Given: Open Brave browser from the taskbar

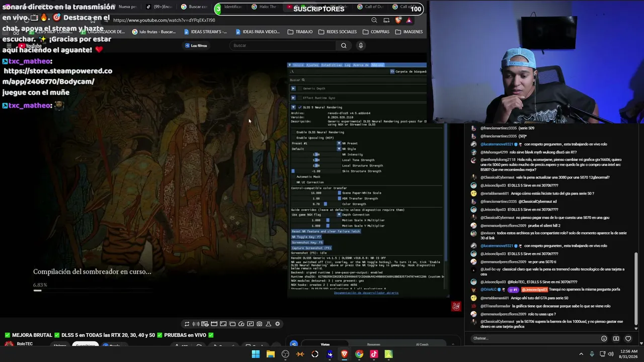Looking at the screenshot, I should coord(344,354).
